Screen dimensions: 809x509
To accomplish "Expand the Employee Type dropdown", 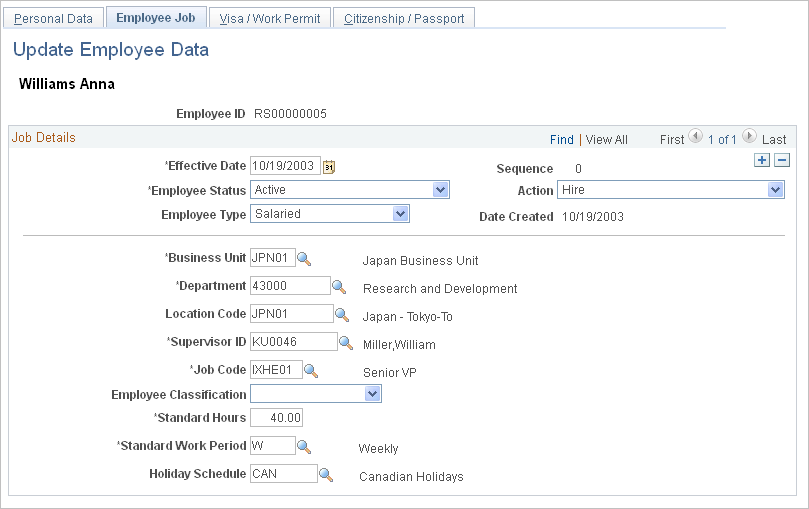I will pyautogui.click(x=400, y=214).
